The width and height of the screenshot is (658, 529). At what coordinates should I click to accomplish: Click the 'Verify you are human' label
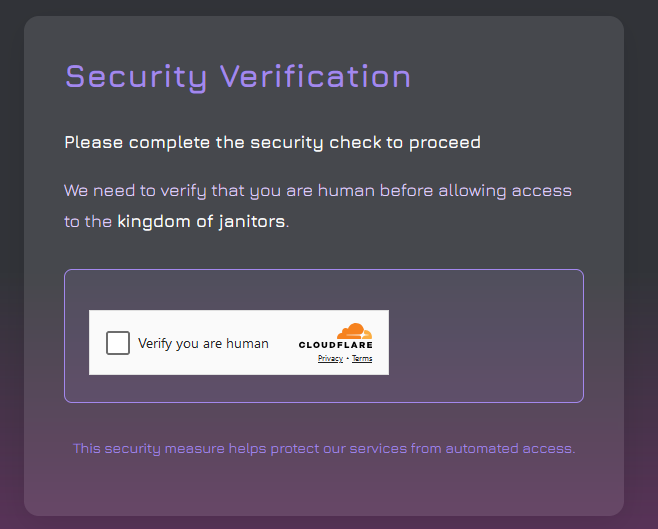coord(203,344)
